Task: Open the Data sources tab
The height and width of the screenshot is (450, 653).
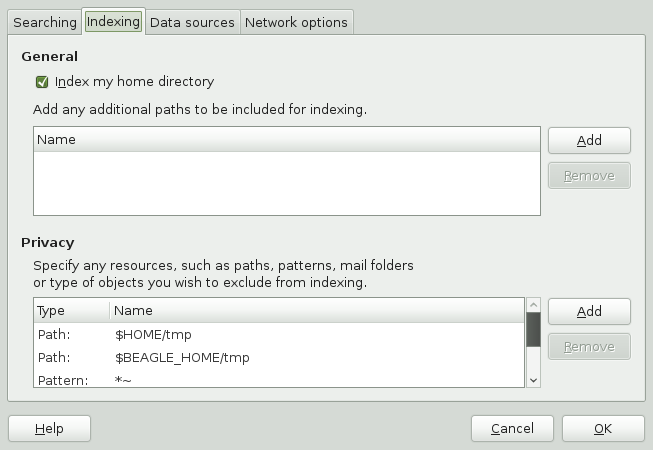Action: (x=192, y=22)
